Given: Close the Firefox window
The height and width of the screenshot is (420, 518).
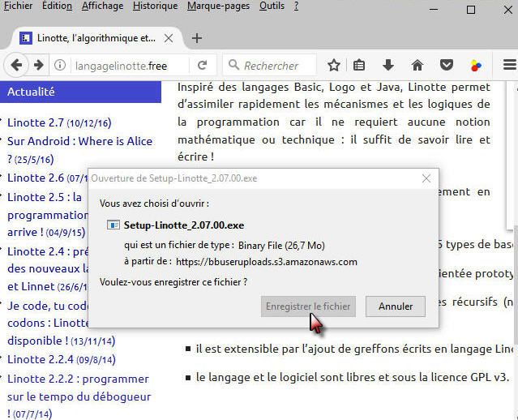Looking at the screenshot, I should pos(508,9).
